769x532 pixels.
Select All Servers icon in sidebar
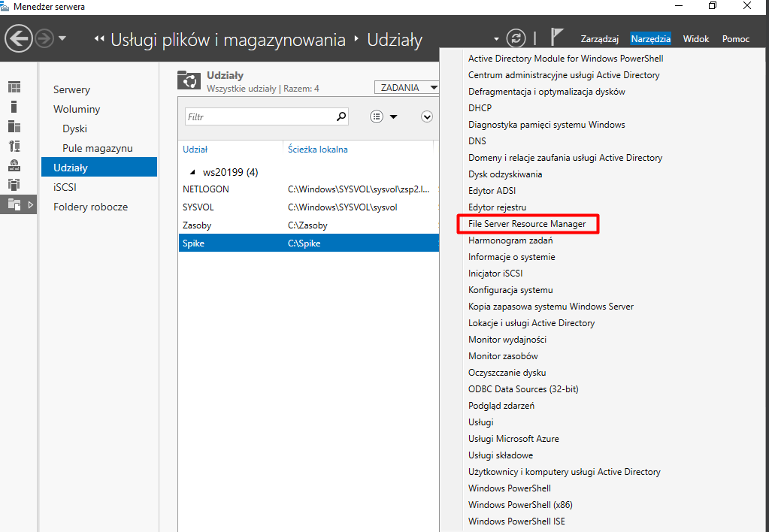[x=14, y=126]
